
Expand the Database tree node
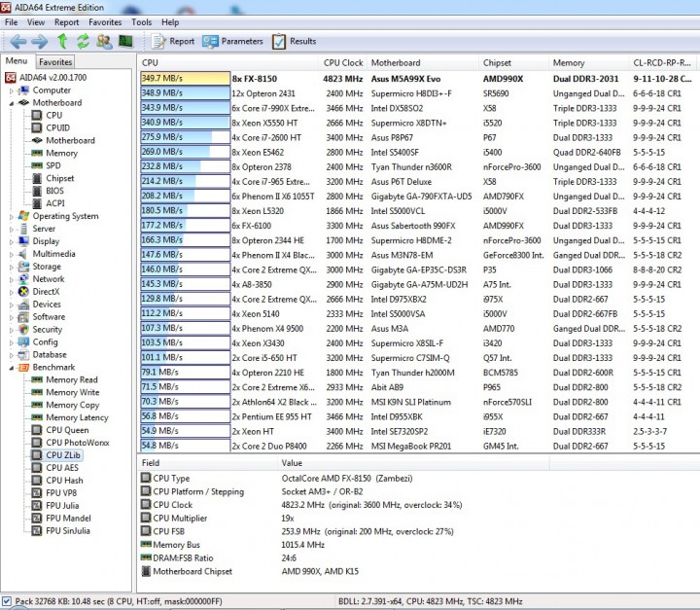11,355
